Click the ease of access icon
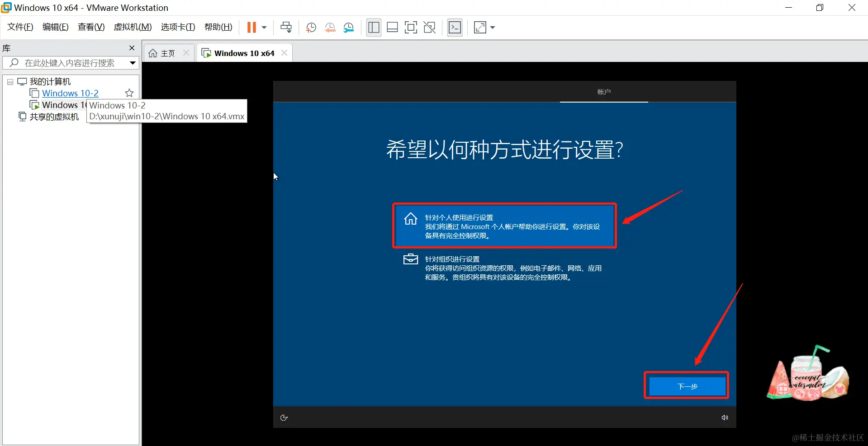The width and height of the screenshot is (868, 446). (x=284, y=418)
